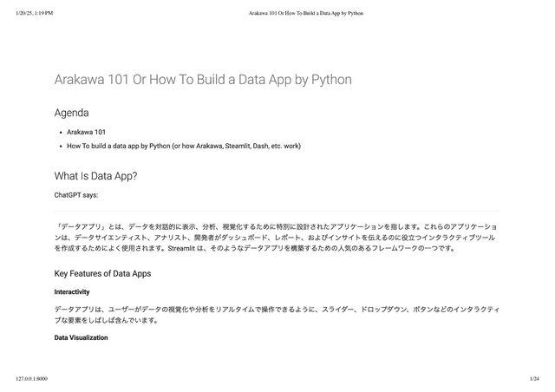Screen dimensions: 555x392
Task: Click the Arakawa 101 bullet item
Action: (x=86, y=132)
